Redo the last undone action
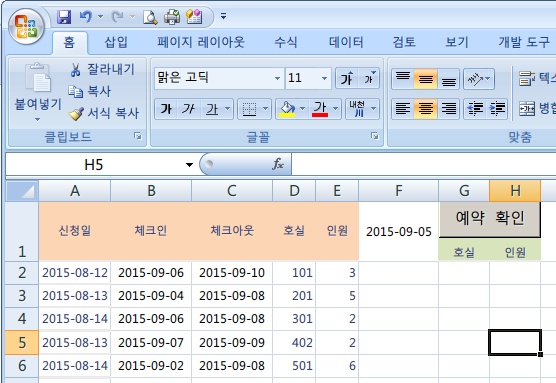 point(117,17)
